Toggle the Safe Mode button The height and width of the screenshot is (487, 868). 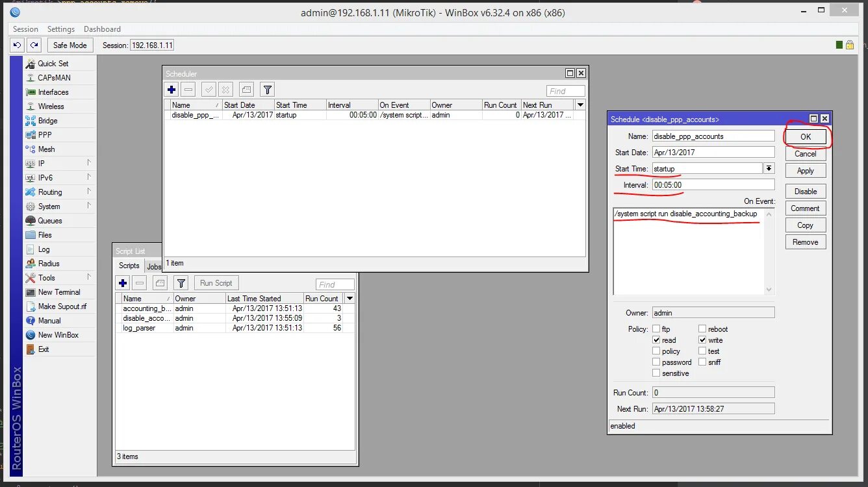pyautogui.click(x=70, y=45)
